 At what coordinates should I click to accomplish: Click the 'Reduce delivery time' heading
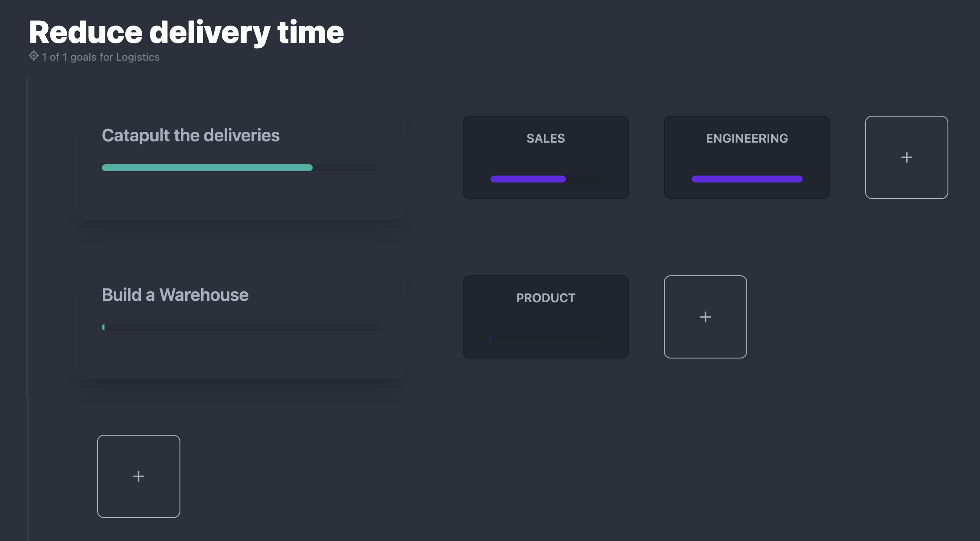186,33
